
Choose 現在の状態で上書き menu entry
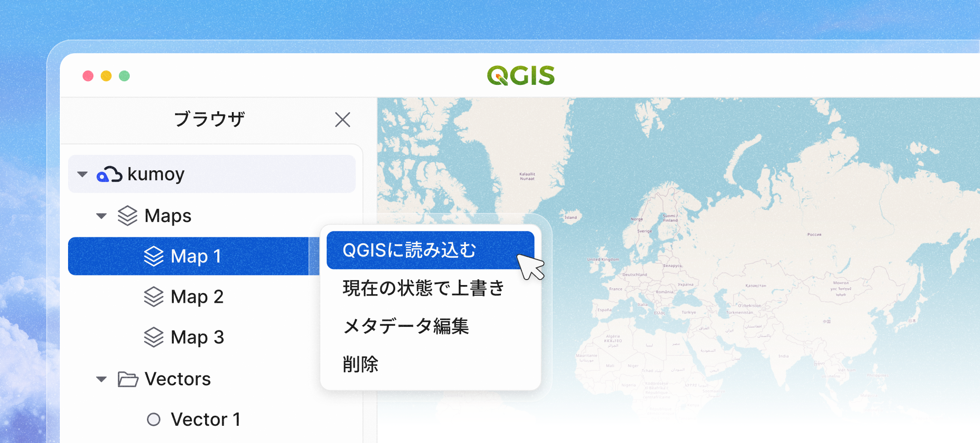click(423, 288)
